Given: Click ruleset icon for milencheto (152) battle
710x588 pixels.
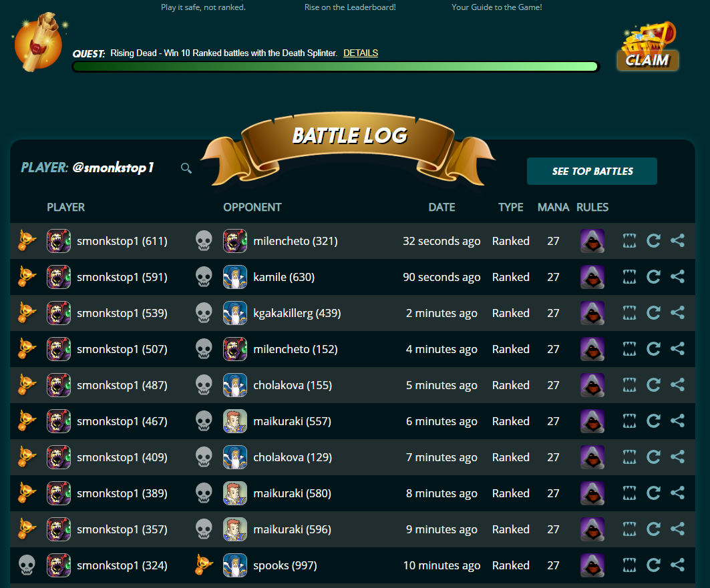Looking at the screenshot, I should click(x=592, y=349).
